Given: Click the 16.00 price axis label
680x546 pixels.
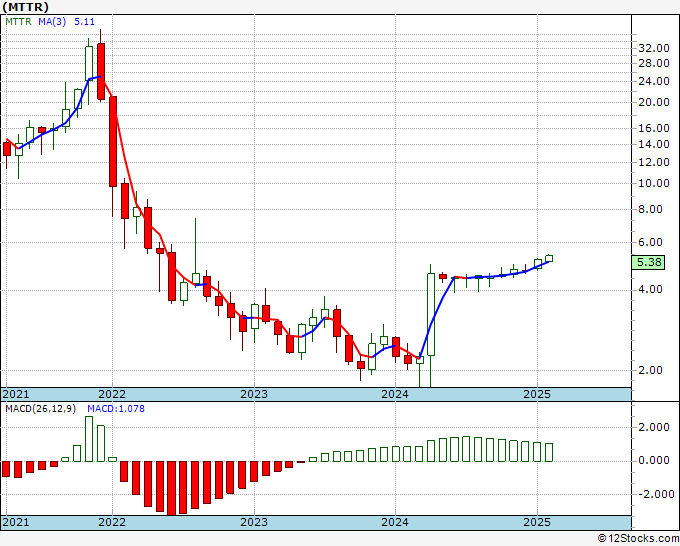Looking at the screenshot, I should click(654, 128).
